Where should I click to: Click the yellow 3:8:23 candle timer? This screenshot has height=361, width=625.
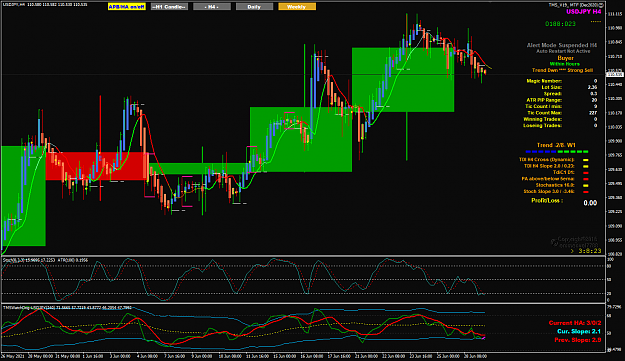[x=590, y=251]
